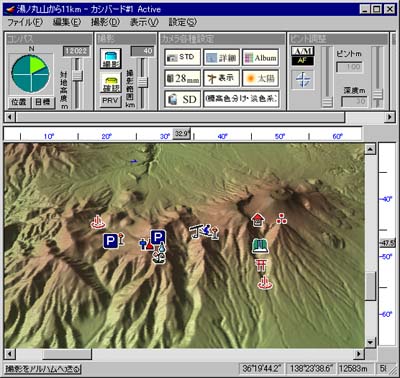Click the SD card button
The height and width of the screenshot is (378, 400).
pos(182,99)
